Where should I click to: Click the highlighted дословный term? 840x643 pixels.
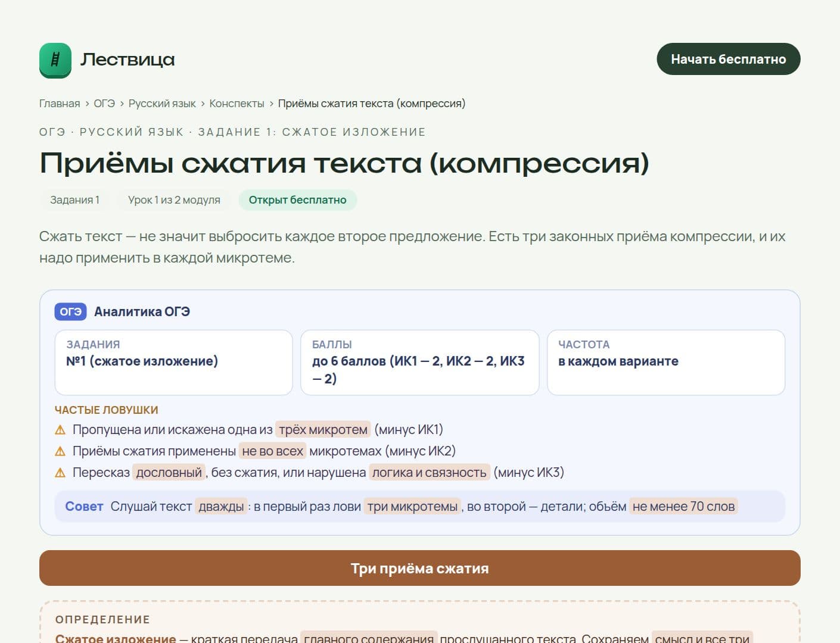169,473
